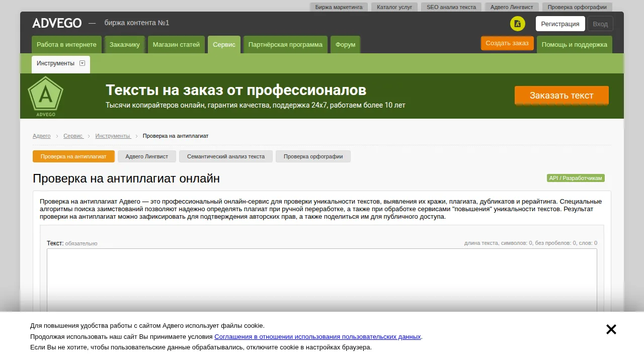
Task: Open the Заказчику menu tab
Action: pyautogui.click(x=125, y=45)
